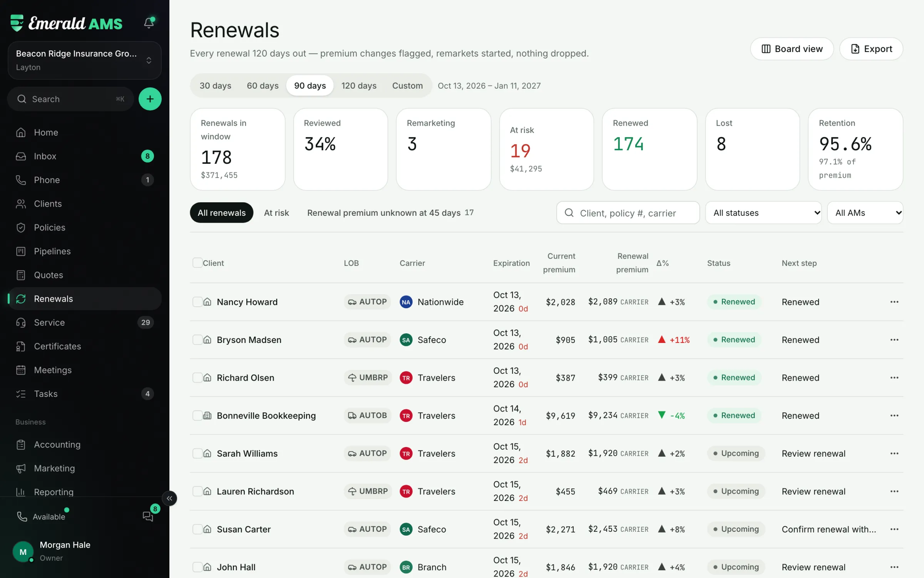Check the Richard Olsen row checkbox

tap(197, 378)
